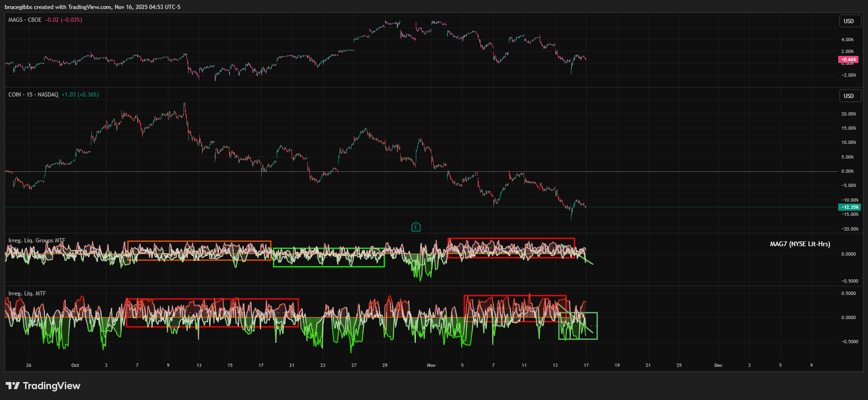Image resolution: width=868 pixels, height=400 pixels.
Task: Select the MAGS · CBOE symbol label
Action: coord(25,20)
